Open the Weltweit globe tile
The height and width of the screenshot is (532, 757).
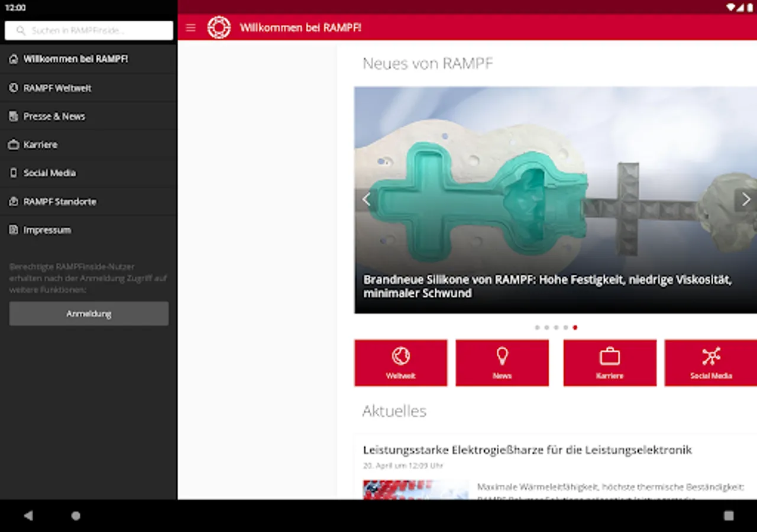pyautogui.click(x=401, y=363)
